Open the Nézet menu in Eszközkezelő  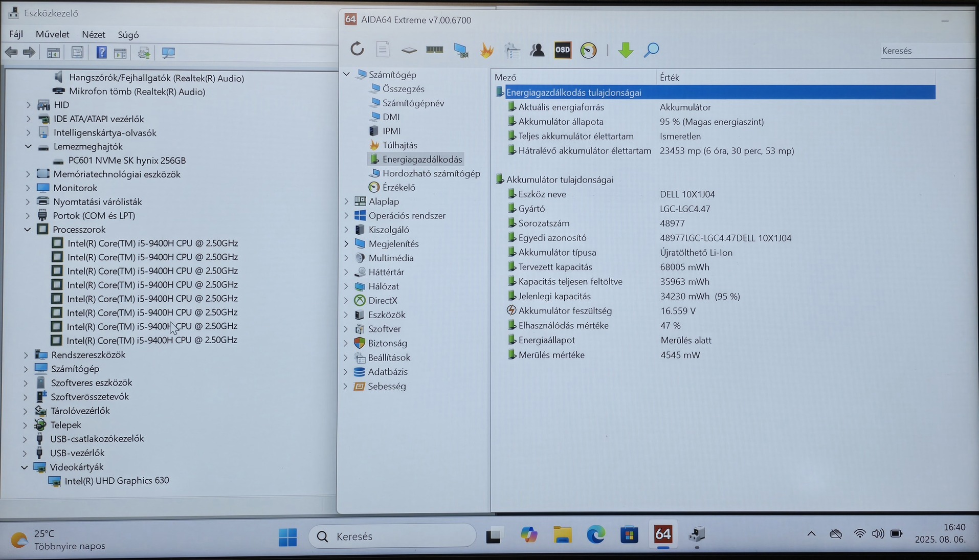[x=94, y=34]
